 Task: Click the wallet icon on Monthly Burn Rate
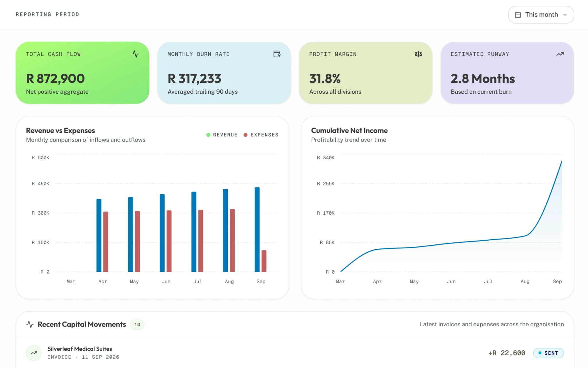pos(277,54)
